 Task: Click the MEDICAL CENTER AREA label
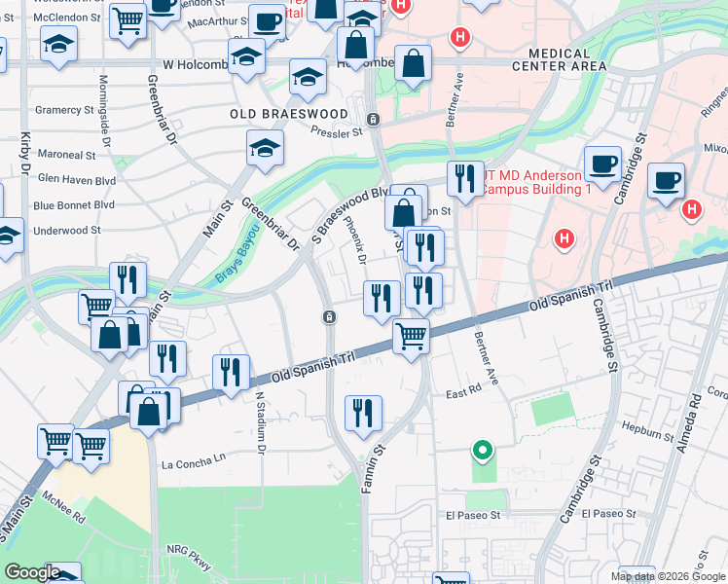point(559,60)
